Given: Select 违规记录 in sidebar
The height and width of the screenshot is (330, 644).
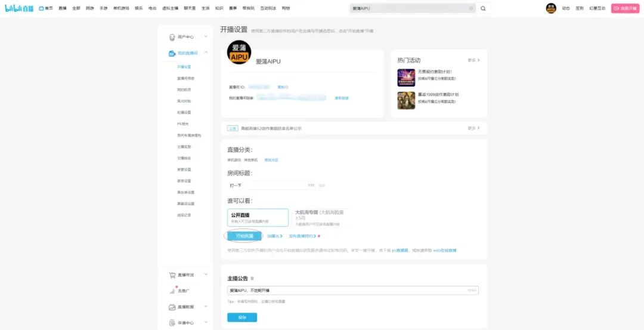Looking at the screenshot, I should tap(184, 215).
